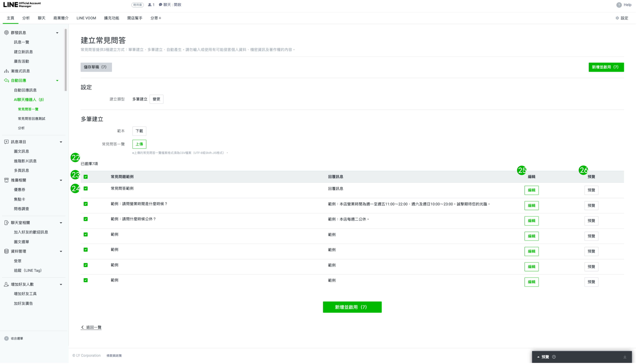Click the 漸進式訊息 hierarchy icon
This screenshot has height=364, width=637.
tap(7, 71)
